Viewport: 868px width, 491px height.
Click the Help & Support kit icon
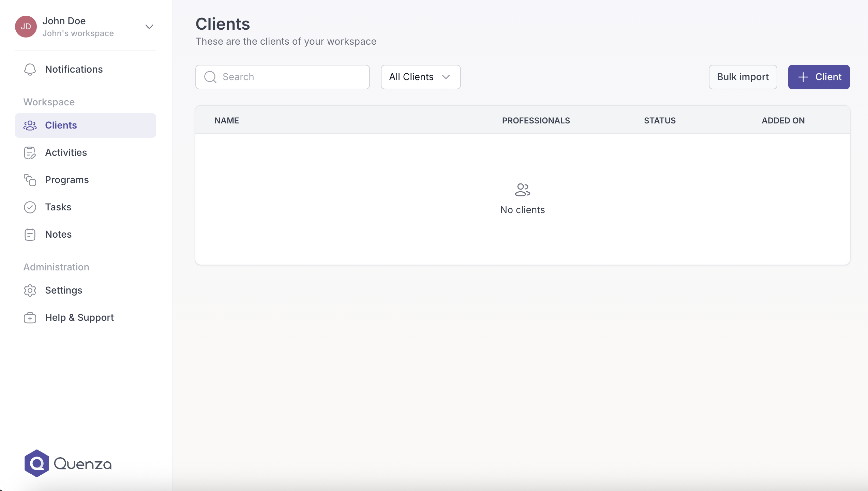click(30, 318)
